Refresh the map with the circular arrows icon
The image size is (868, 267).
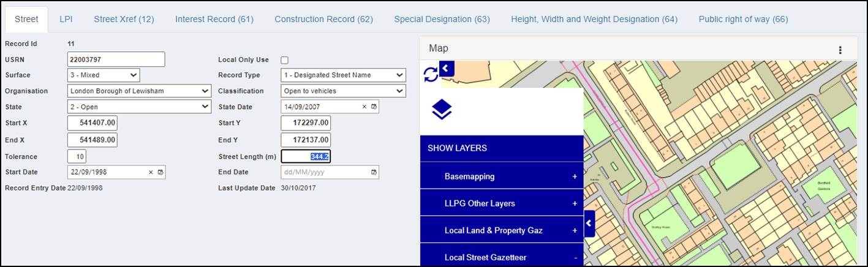[x=431, y=74]
